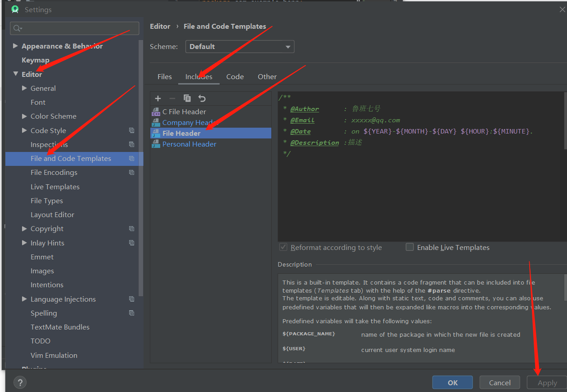Click the Apply button
The height and width of the screenshot is (392, 567).
tap(547, 382)
